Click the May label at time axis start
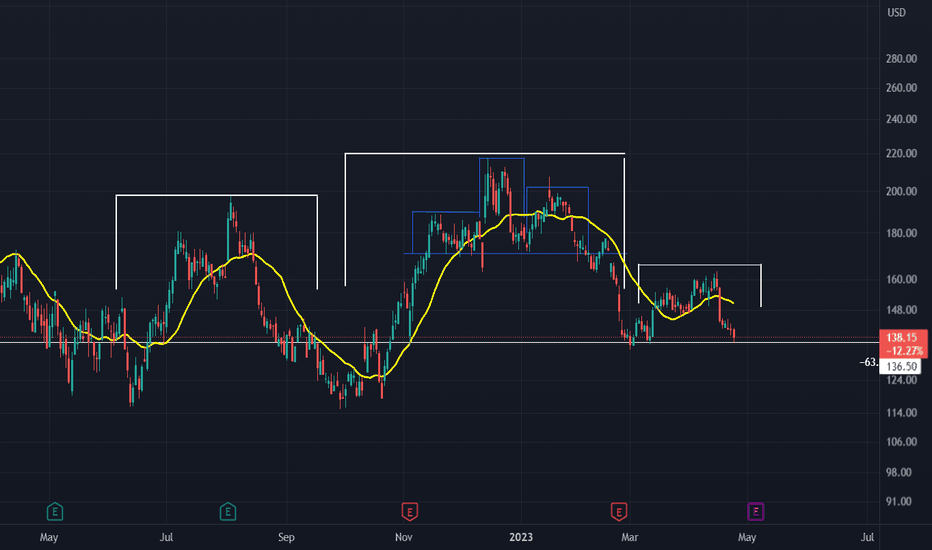932x550 pixels. 49,538
